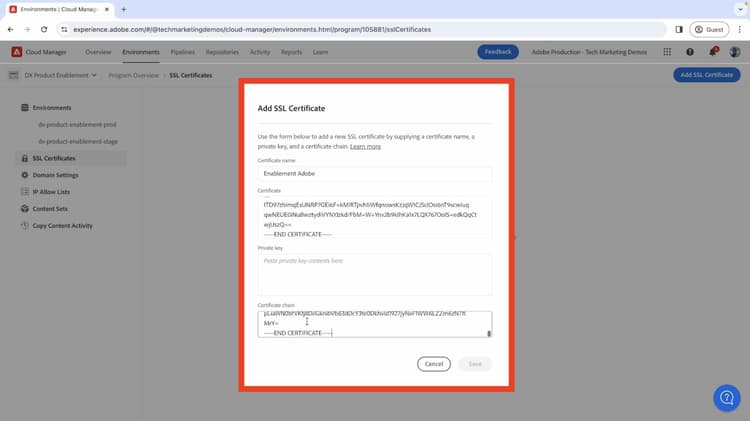Screen dimensions: 750x421
Task: Click the SSL Certificates lock icon
Action: click(x=25, y=158)
